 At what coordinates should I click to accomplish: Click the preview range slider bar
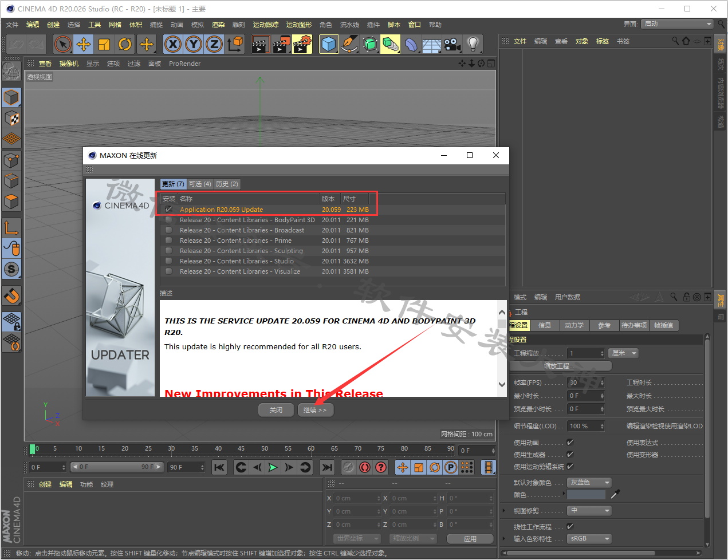point(116,467)
